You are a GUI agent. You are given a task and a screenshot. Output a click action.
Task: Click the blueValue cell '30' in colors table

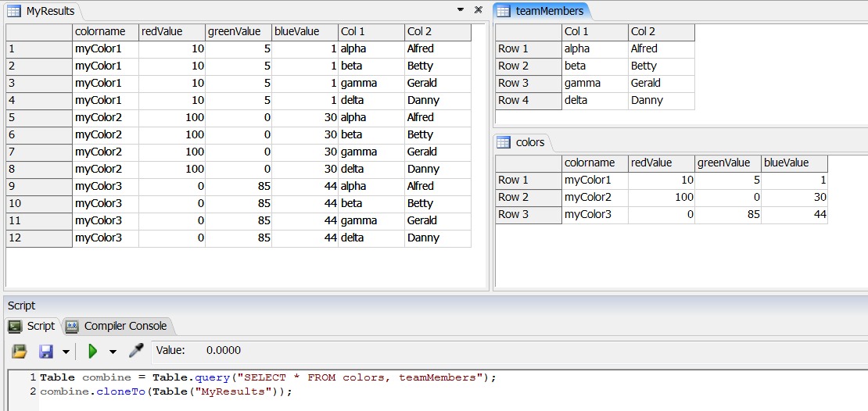[x=794, y=198]
